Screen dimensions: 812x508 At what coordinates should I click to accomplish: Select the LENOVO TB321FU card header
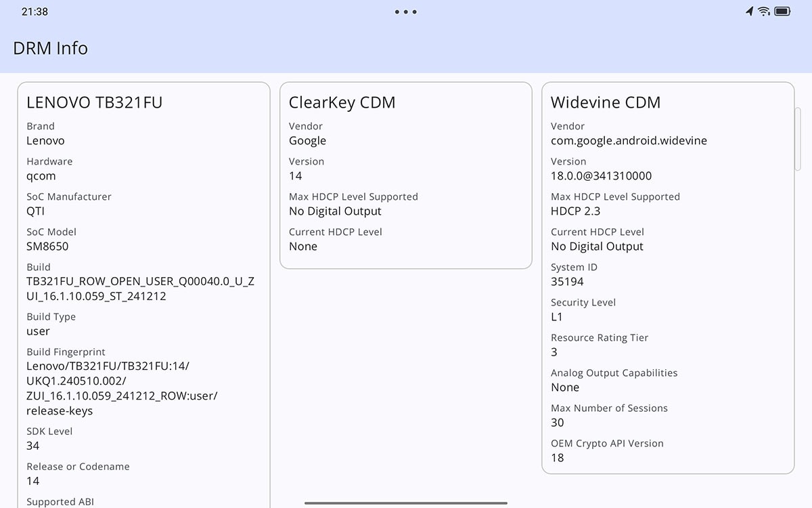94,102
